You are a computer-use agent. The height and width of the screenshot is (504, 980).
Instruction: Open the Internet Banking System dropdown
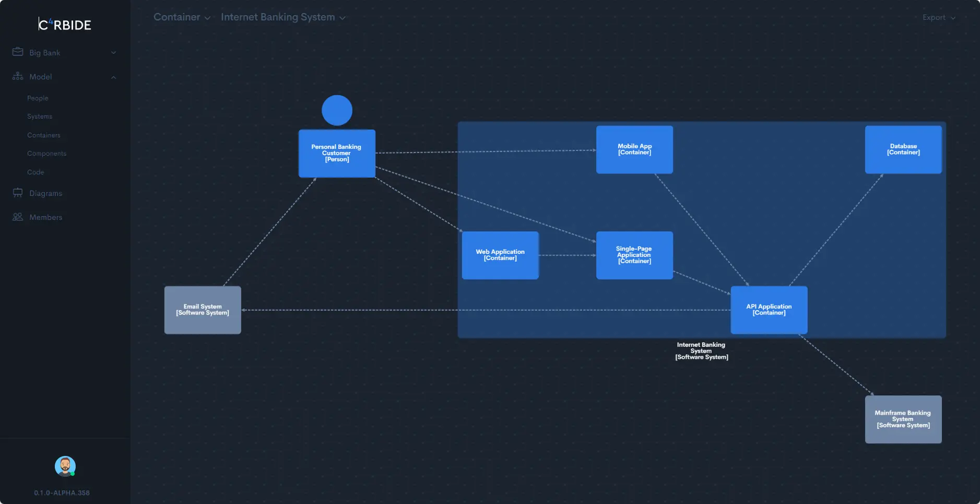283,17
